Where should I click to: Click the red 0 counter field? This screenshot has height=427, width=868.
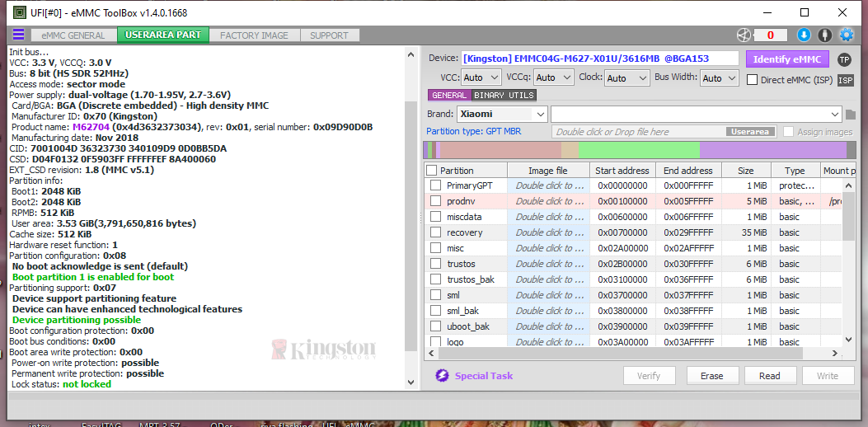(x=771, y=35)
